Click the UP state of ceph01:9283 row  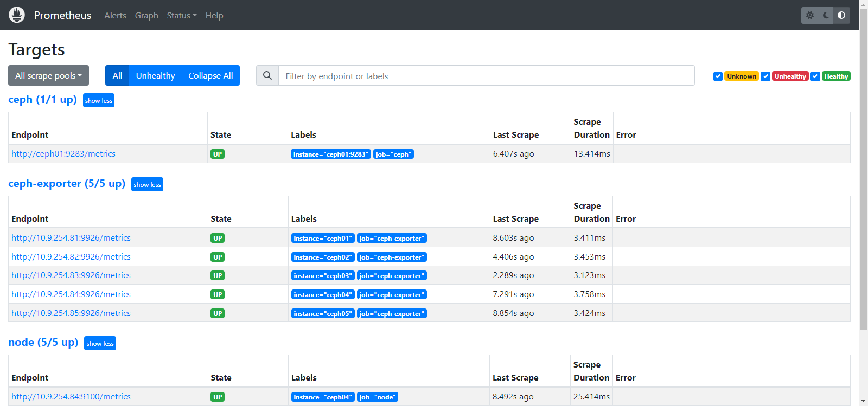218,154
